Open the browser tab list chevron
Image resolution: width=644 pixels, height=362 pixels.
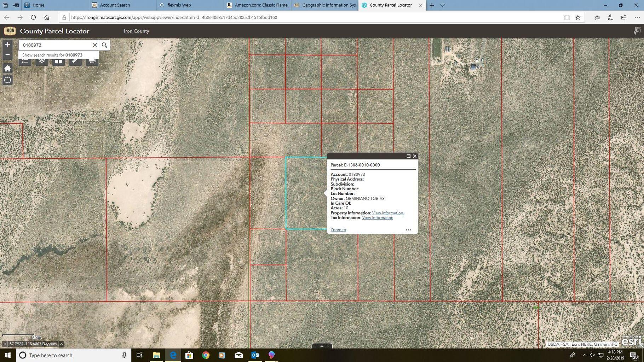pos(442,5)
